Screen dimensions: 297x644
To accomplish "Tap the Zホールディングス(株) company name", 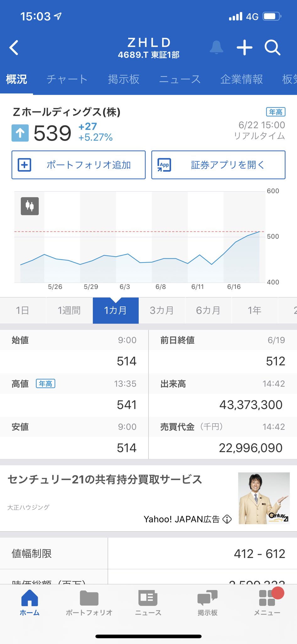I will (67, 112).
